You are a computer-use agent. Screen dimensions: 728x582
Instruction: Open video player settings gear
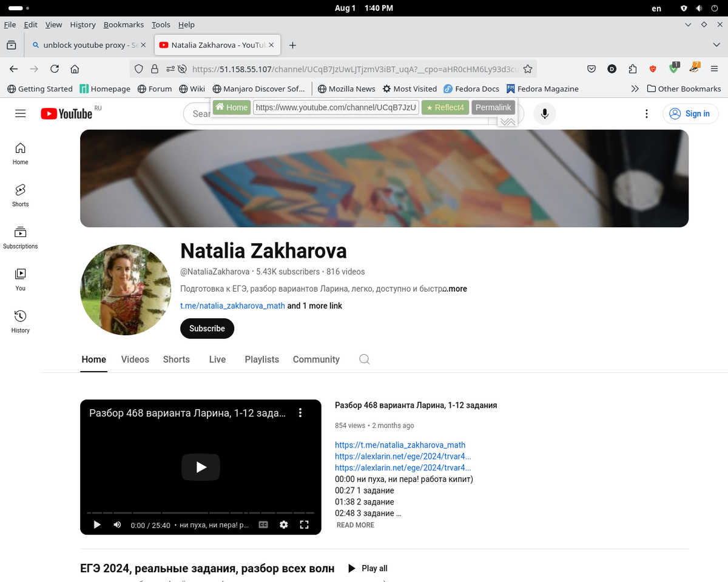pos(283,525)
